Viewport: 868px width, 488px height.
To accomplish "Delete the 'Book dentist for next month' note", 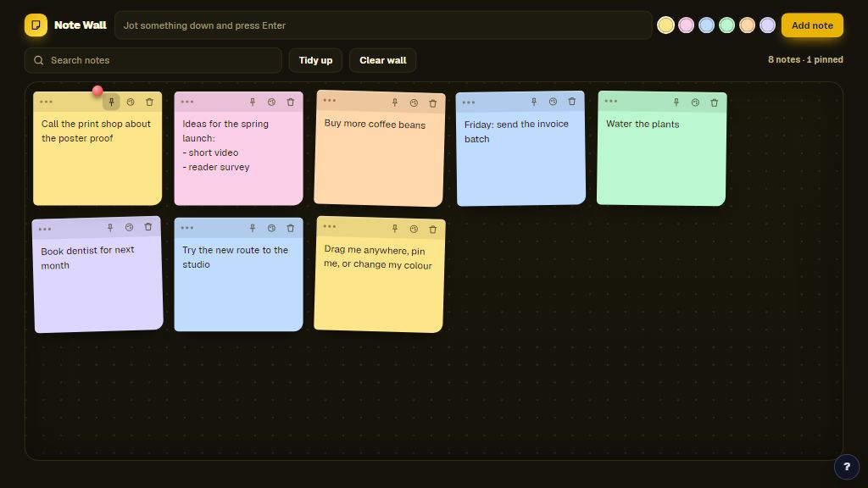I will coord(147,226).
